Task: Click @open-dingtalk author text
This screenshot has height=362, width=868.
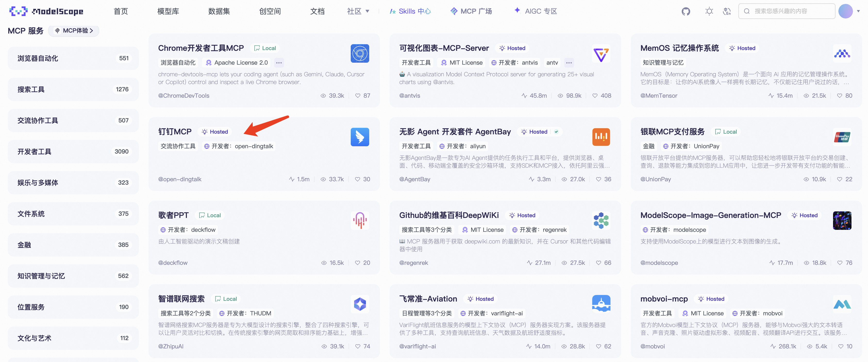Action: point(180,179)
